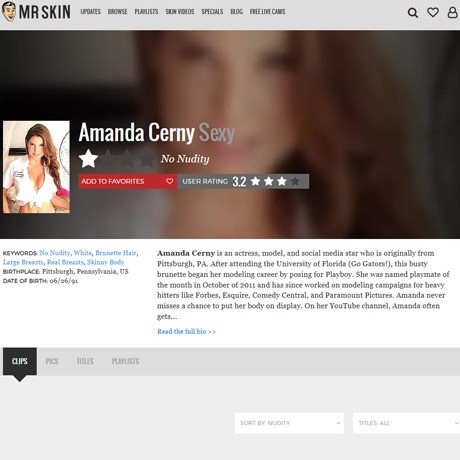Click the fourth gray user rating star
This screenshot has height=460, width=460.
point(295,181)
